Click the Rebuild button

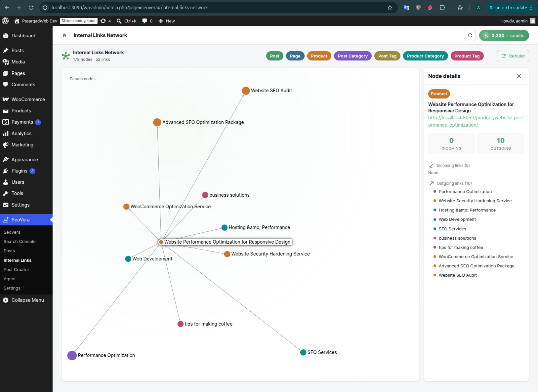513,56
